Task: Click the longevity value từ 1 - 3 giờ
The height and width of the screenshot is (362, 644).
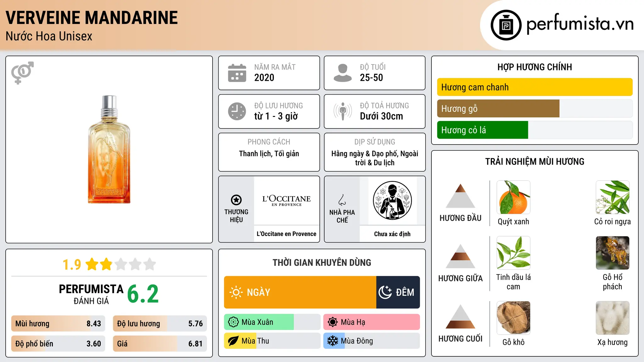Action: [276, 116]
